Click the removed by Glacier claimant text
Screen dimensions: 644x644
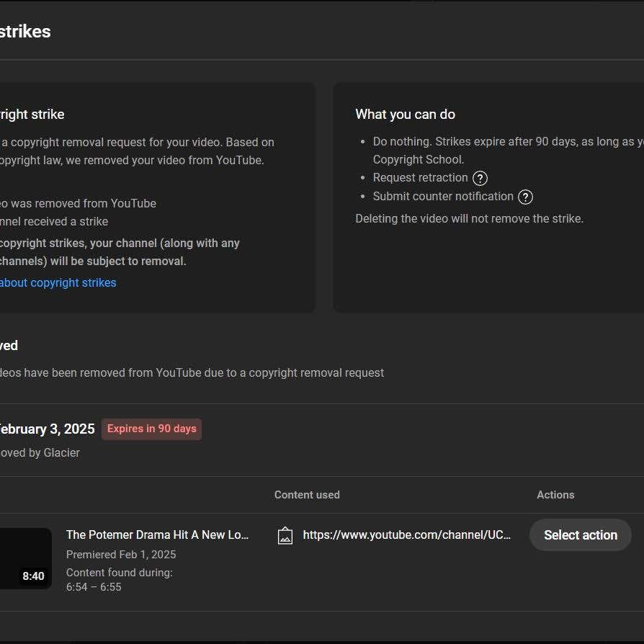[x=40, y=453]
